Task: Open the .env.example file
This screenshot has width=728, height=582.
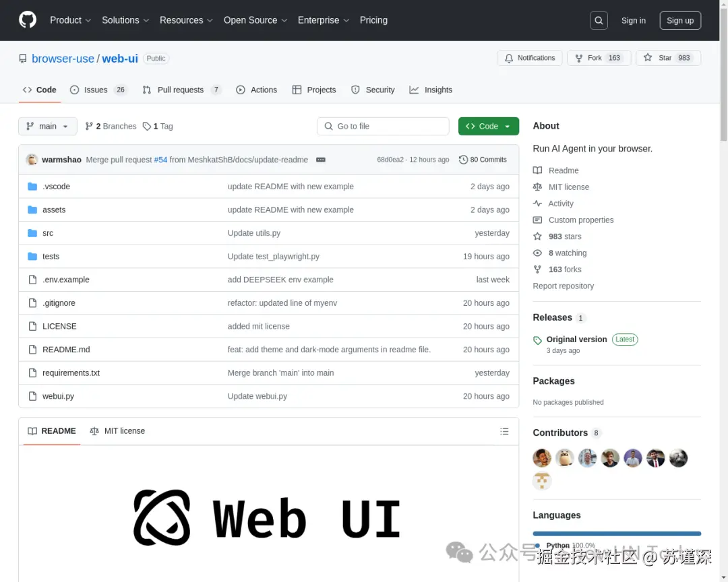Action: click(x=66, y=280)
